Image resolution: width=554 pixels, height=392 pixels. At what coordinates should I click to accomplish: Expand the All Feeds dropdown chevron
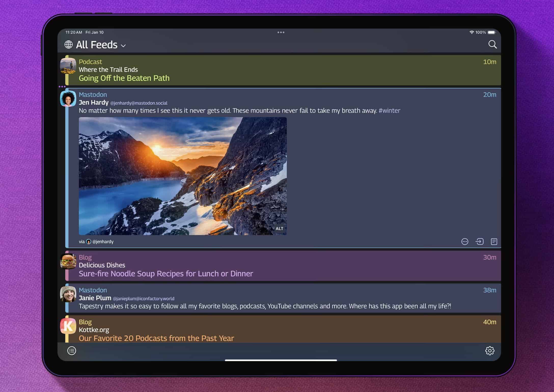[123, 46]
